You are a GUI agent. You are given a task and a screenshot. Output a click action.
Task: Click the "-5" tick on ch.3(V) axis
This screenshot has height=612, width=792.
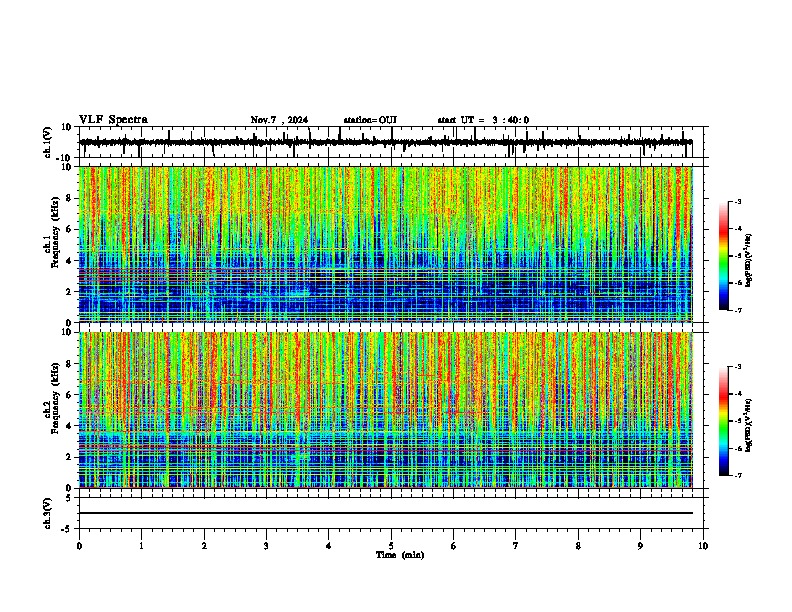tap(67, 529)
